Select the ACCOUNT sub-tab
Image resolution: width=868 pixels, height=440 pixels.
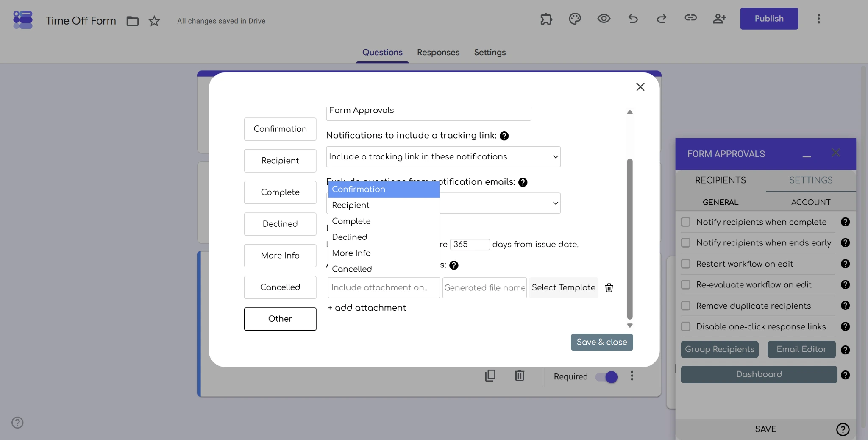811,202
